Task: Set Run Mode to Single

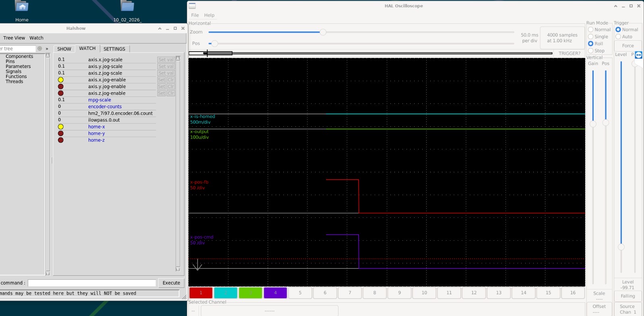Action: coord(590,37)
